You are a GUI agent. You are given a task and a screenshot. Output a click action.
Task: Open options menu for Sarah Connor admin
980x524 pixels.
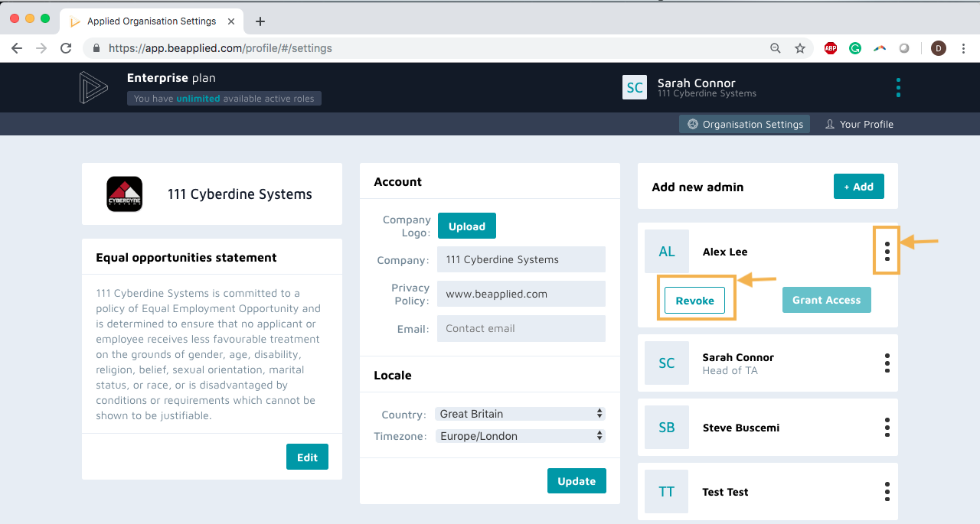click(x=887, y=363)
